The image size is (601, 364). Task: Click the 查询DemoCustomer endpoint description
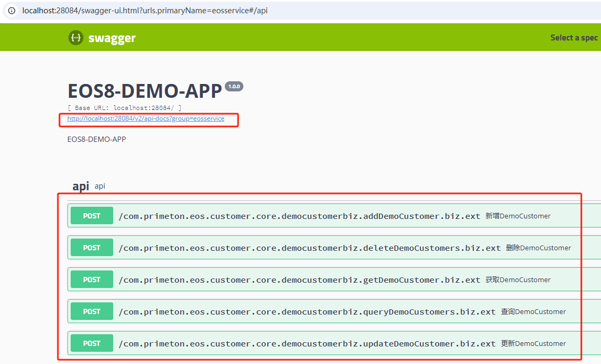[x=533, y=312]
